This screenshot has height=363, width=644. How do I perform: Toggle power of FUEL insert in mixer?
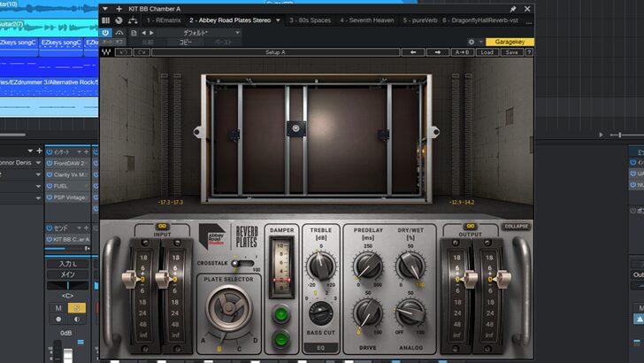(50, 186)
